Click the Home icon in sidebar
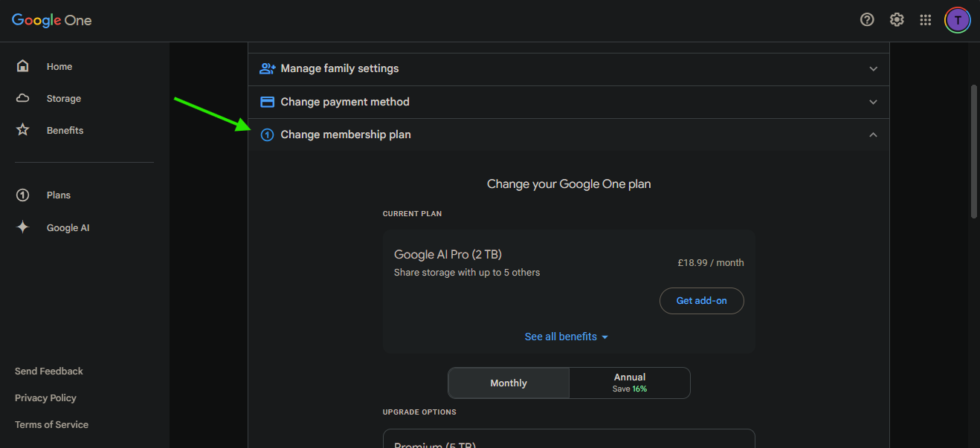The height and width of the screenshot is (448, 980). (x=23, y=66)
